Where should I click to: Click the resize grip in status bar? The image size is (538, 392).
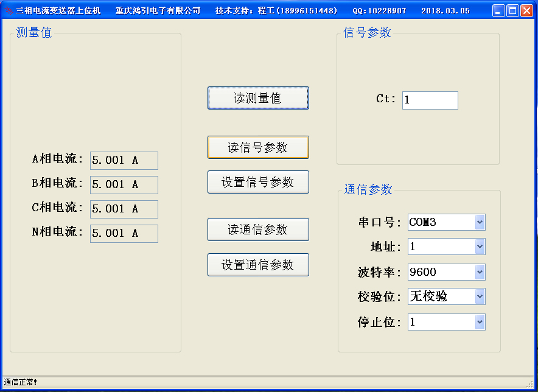coord(530,383)
